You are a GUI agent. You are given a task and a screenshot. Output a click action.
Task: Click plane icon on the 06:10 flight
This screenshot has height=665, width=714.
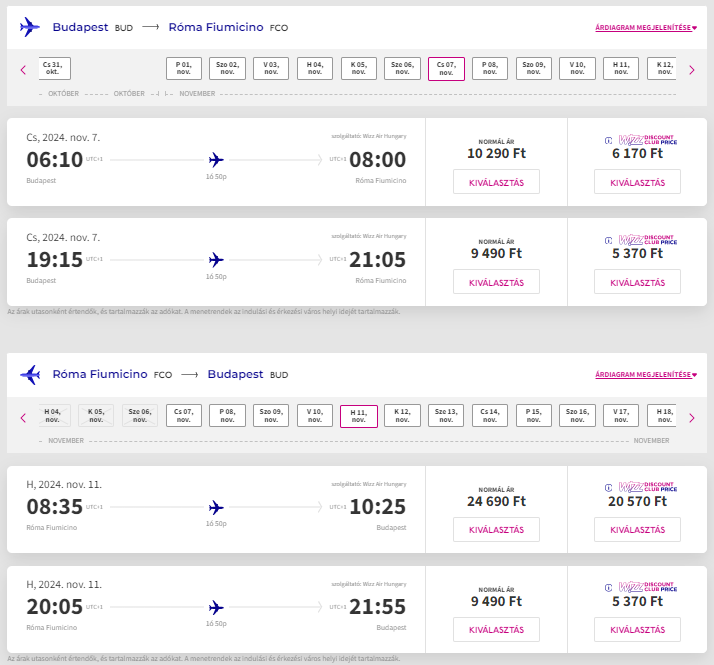(x=215, y=160)
